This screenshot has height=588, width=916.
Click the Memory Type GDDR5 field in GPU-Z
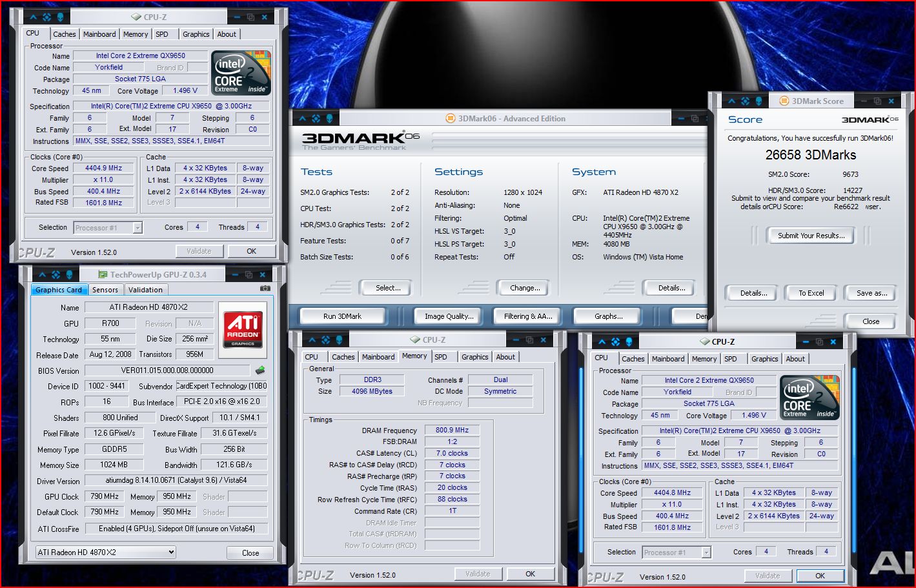pos(114,449)
